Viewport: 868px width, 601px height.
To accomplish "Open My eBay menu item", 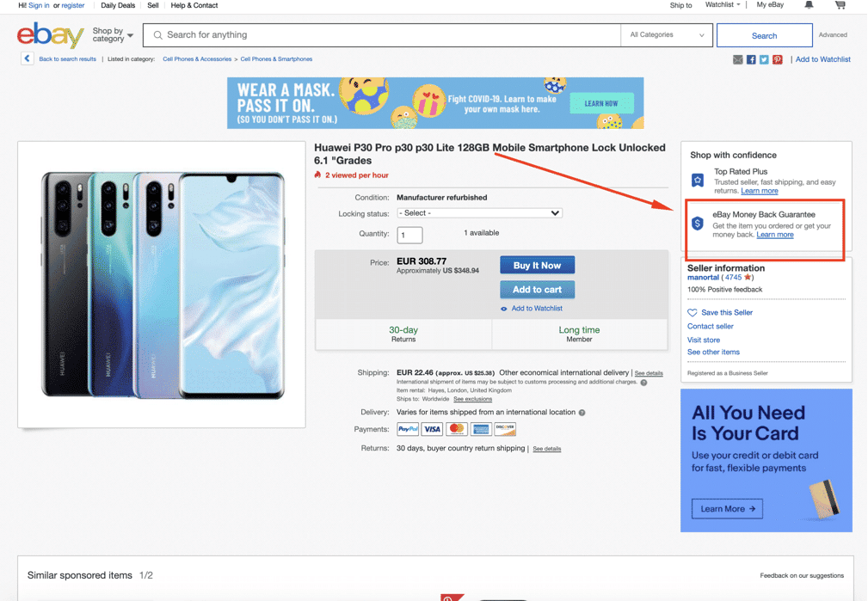I will pyautogui.click(x=770, y=5).
